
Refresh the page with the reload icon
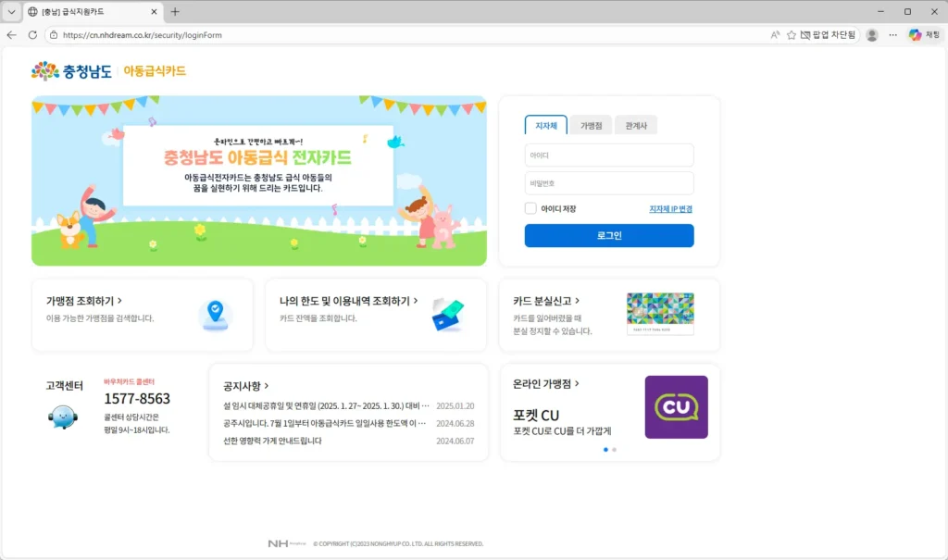32,35
